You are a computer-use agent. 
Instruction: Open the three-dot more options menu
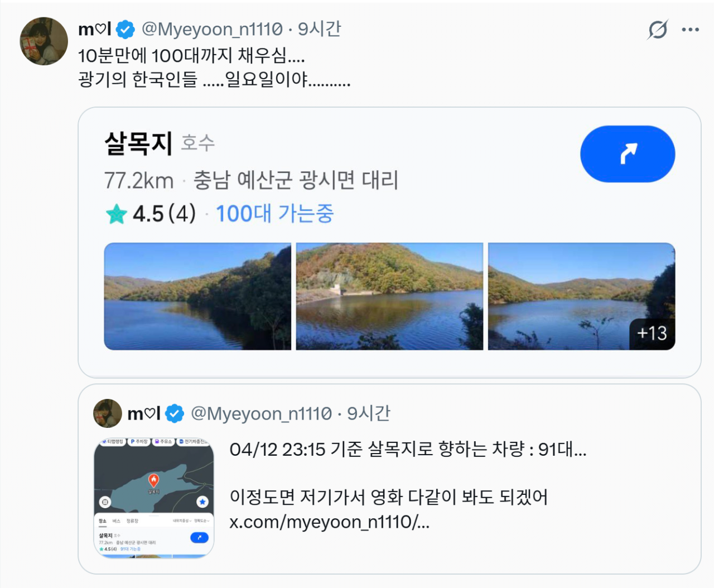pyautogui.click(x=690, y=30)
